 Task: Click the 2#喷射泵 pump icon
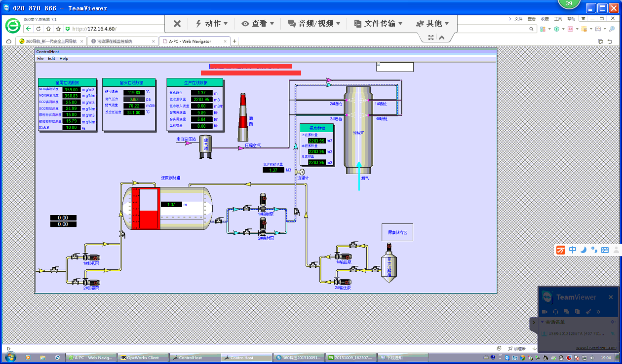[x=263, y=226]
